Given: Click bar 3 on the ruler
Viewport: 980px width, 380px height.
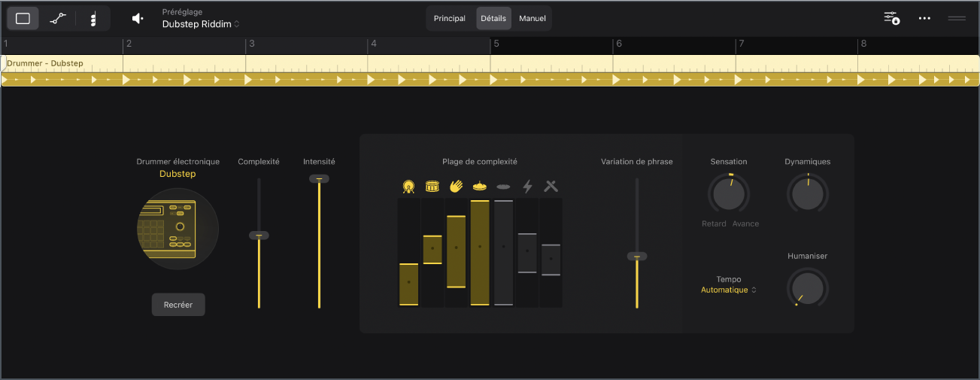Looking at the screenshot, I should (x=251, y=44).
